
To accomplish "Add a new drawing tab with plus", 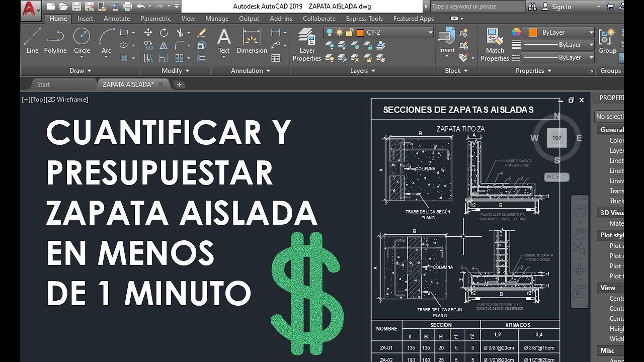I will pos(179,84).
